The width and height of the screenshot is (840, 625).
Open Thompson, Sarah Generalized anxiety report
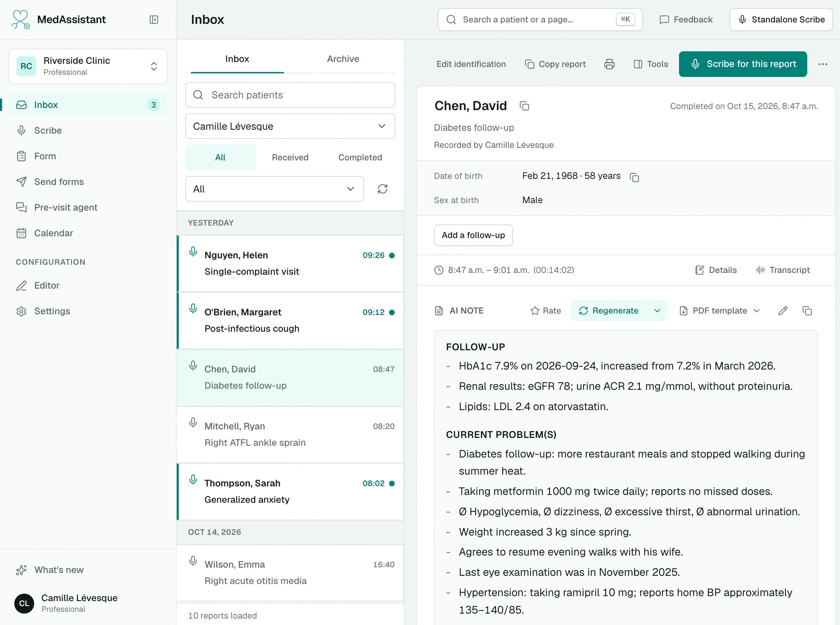pyautogui.click(x=290, y=492)
